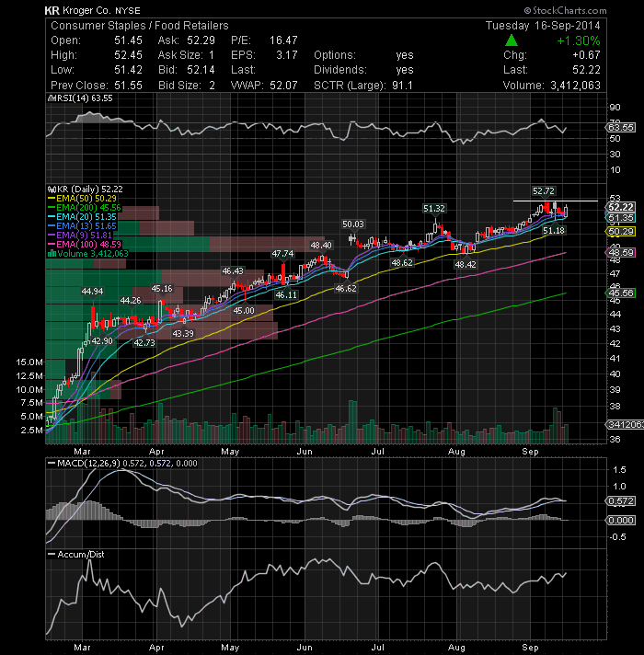
Task: Click the 50.03 price label
Action: click(353, 224)
